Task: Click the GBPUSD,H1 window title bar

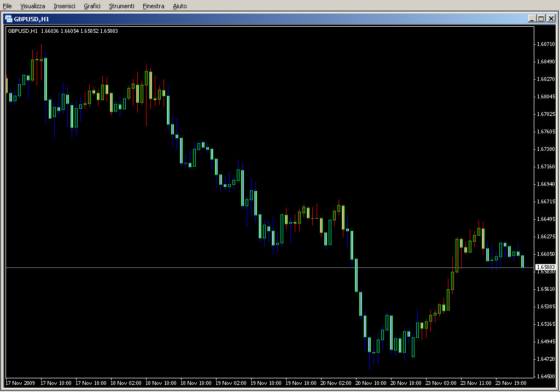Action: tap(273, 19)
